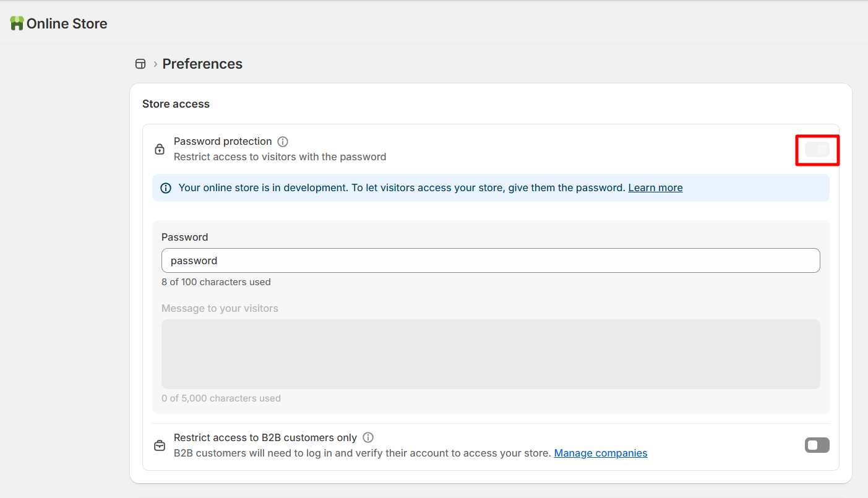Click into the Password input field
Screen dimensions: 868x498
(490, 260)
